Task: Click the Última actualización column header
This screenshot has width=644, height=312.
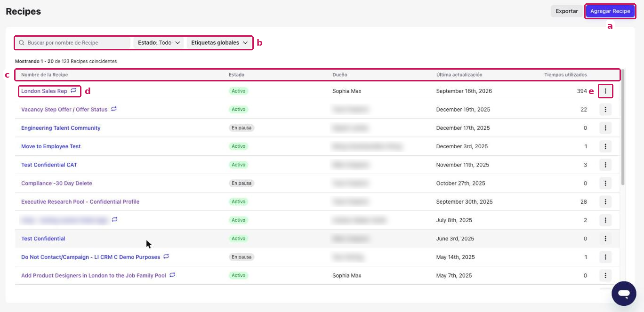Action: coord(459,75)
